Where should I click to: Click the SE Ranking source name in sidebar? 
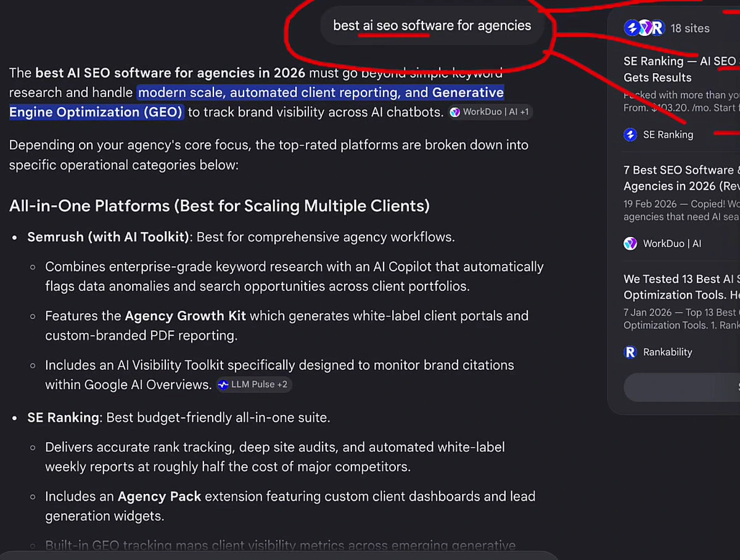(x=668, y=134)
